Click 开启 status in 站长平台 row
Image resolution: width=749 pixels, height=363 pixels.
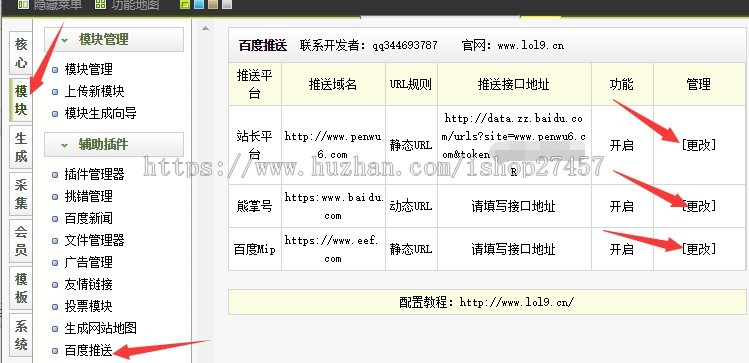(x=621, y=145)
